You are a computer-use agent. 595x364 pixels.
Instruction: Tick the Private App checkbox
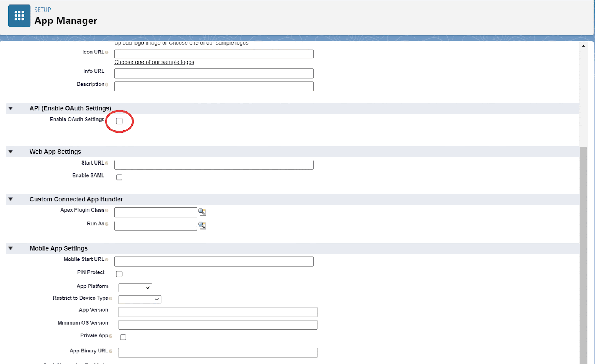click(123, 337)
